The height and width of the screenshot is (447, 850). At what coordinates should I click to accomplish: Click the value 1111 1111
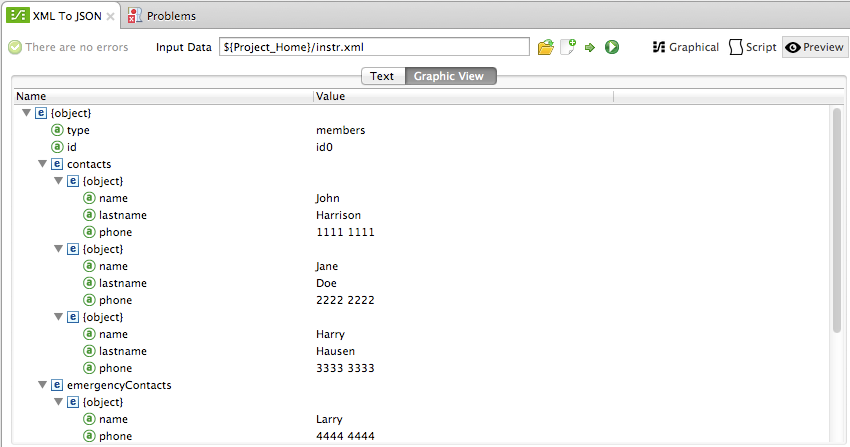[x=345, y=232]
